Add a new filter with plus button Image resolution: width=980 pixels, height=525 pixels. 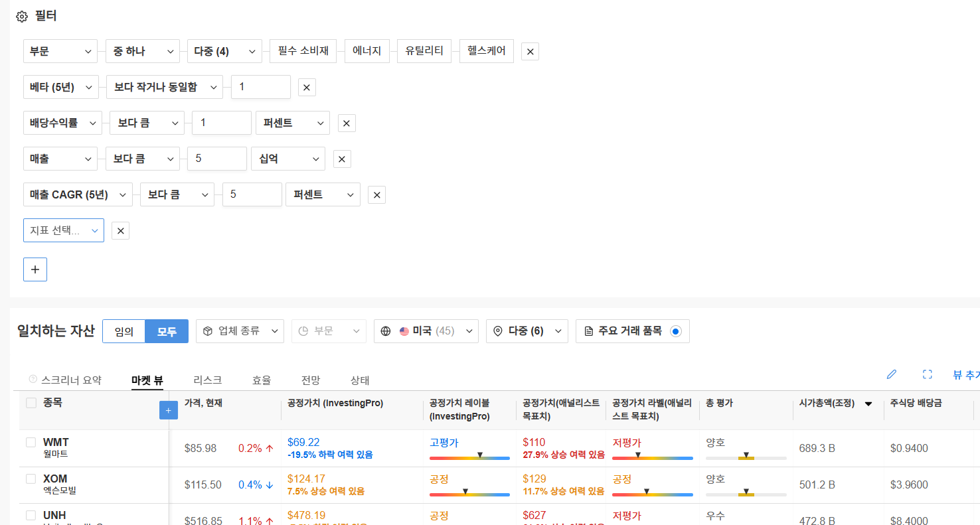click(35, 269)
